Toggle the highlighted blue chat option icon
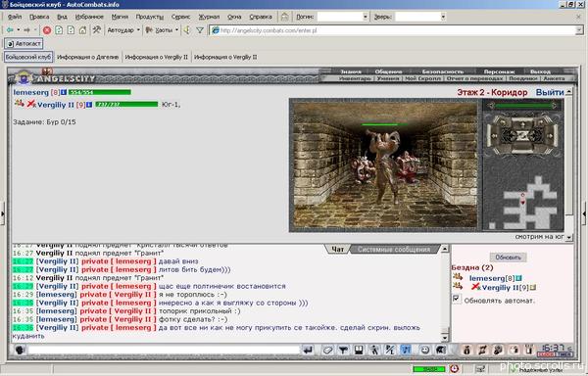Image resolution: width=588 pixels, height=376 pixels. (x=406, y=351)
